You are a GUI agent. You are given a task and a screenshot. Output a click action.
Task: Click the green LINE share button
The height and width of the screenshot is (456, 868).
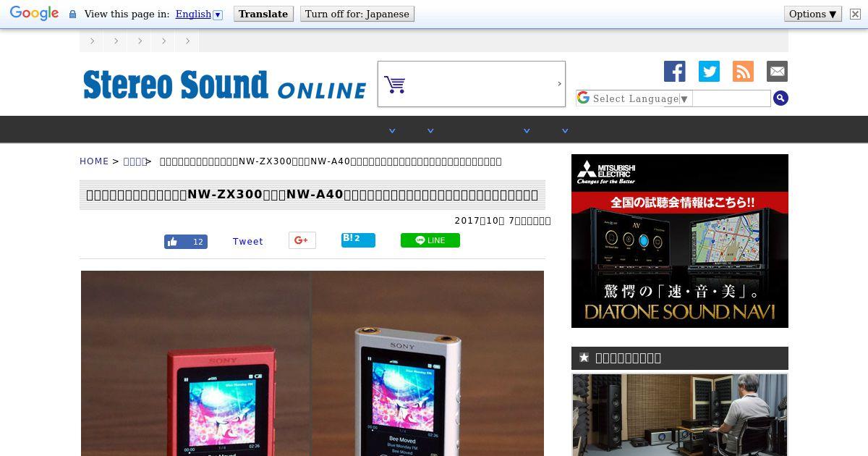pos(430,240)
